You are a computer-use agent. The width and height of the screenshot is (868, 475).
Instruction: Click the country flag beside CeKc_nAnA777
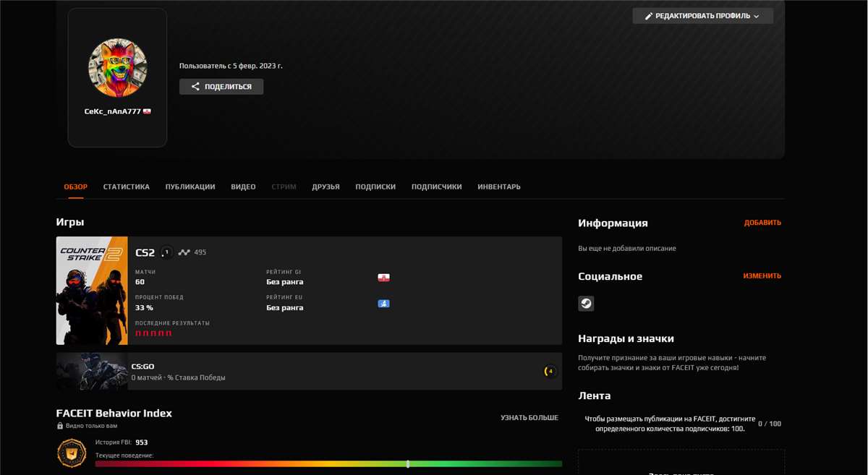[x=147, y=111]
